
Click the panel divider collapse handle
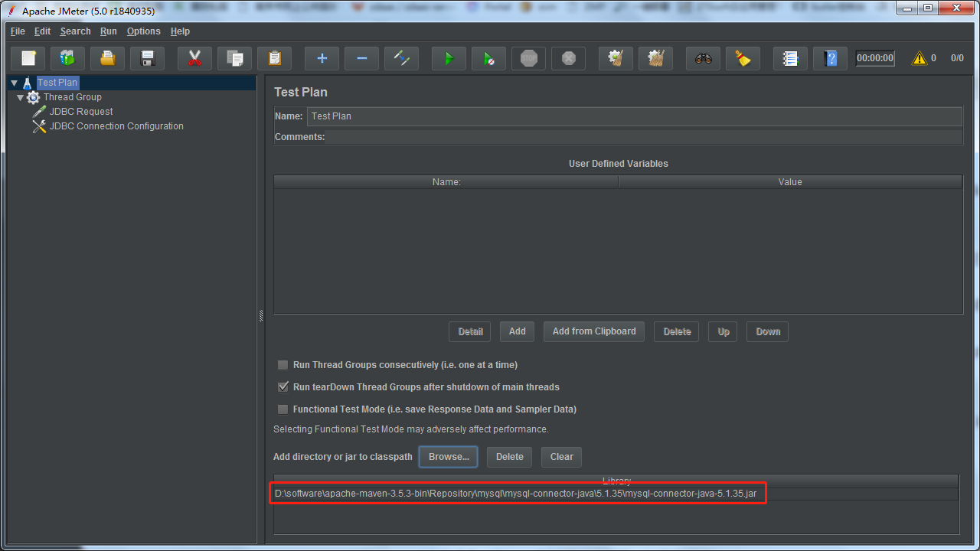(x=261, y=315)
